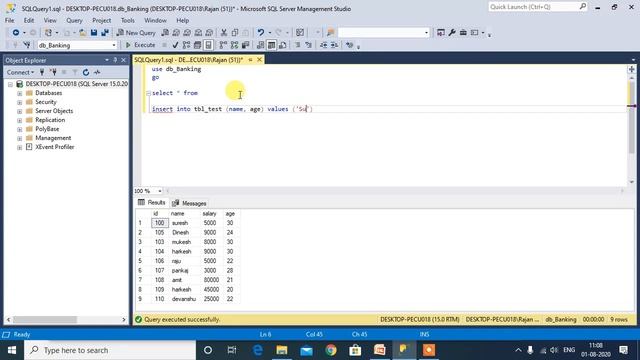
Task: Comment out the selected lines
Action: click(298, 45)
